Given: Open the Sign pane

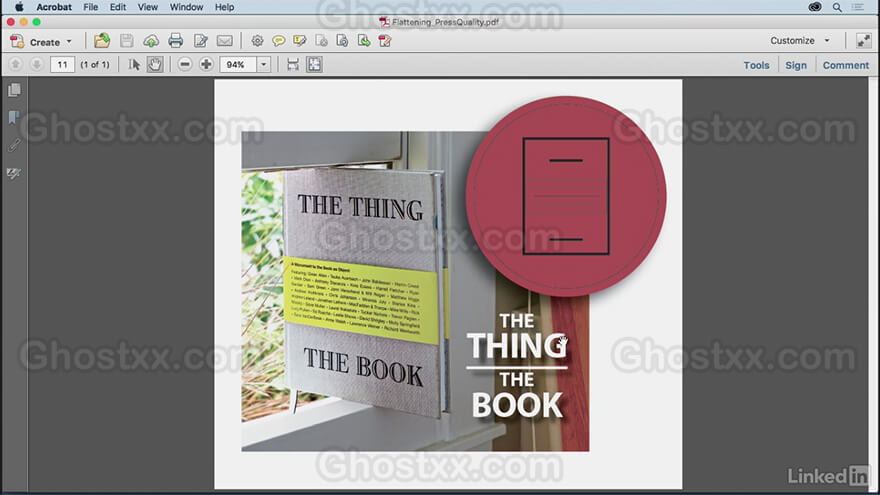Looking at the screenshot, I should pos(796,65).
